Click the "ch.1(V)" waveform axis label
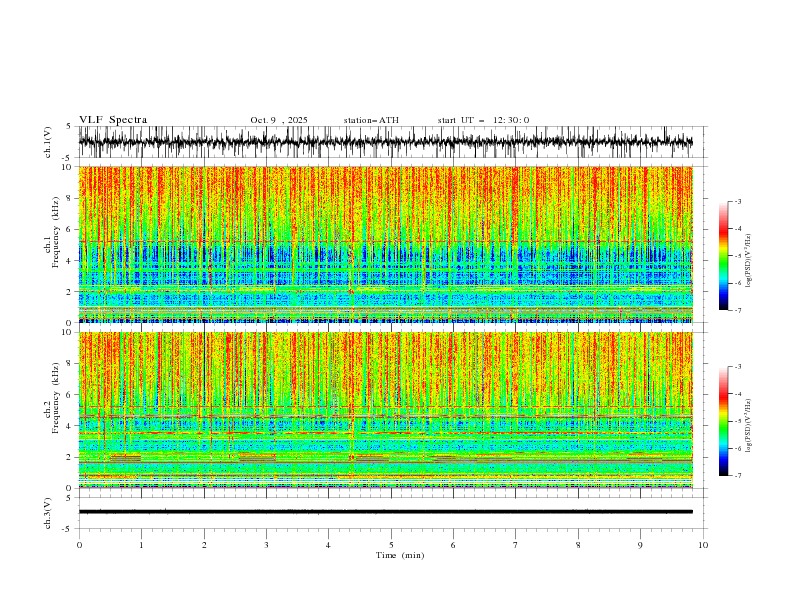This screenshot has width=792, height=612. tap(48, 142)
